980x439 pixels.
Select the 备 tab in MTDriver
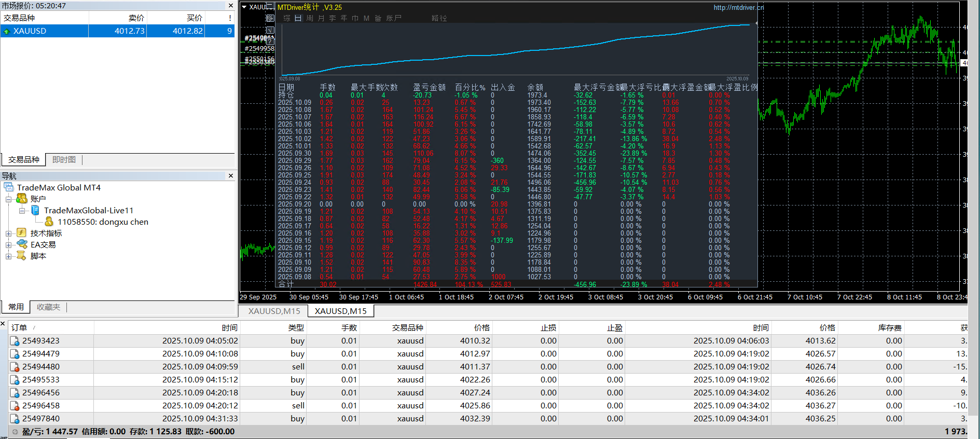(378, 18)
